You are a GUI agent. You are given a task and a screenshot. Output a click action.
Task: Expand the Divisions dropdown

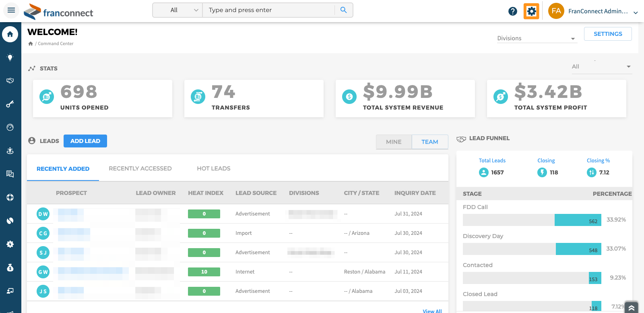[x=537, y=38]
